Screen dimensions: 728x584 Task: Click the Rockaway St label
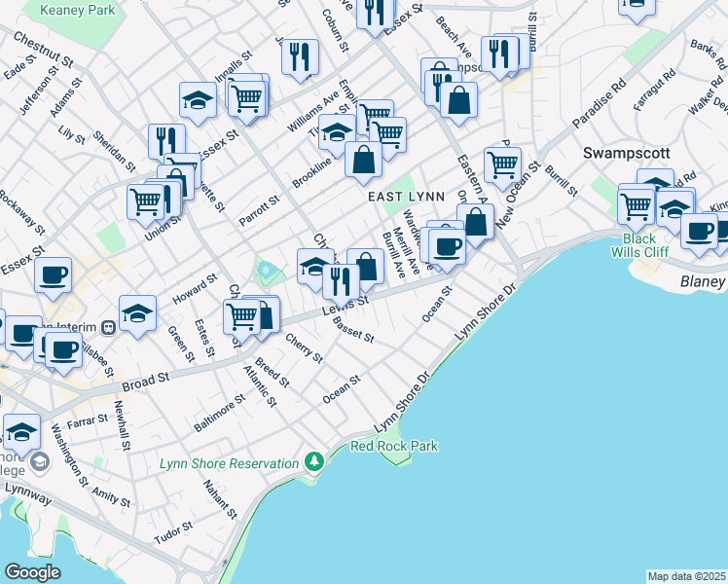pos(21,212)
